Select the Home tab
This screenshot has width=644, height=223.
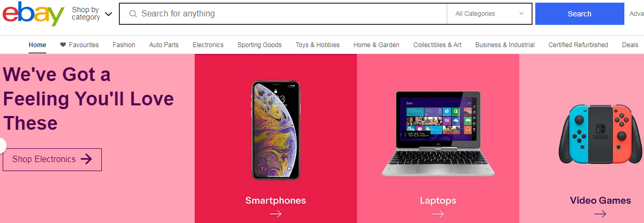tap(37, 45)
